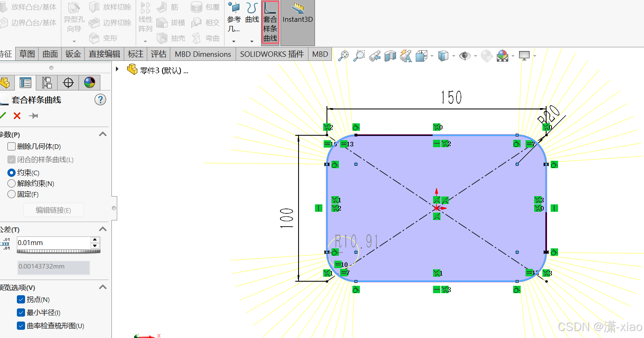Collapse the 参数(P) section

click(x=103, y=134)
